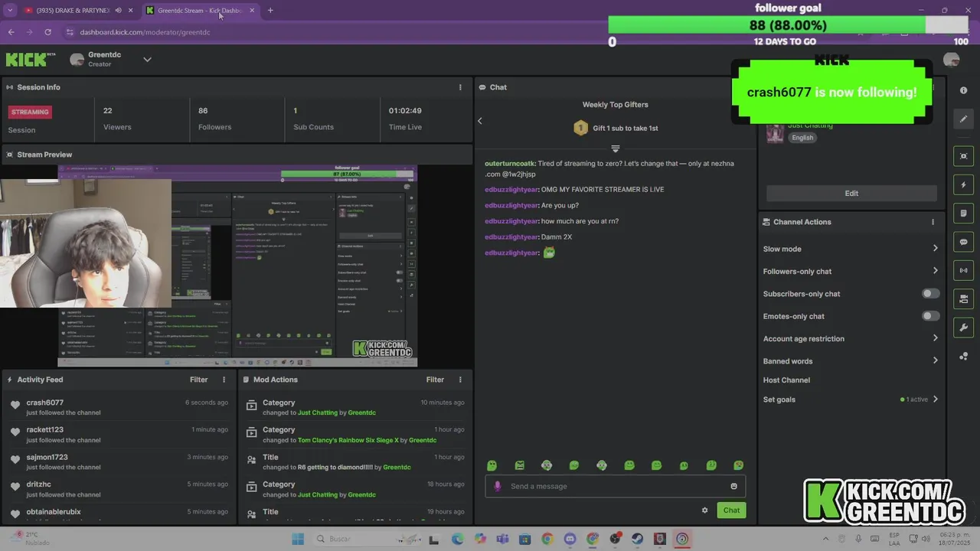
Task: Toggle Emotes-only chat switch
Action: (930, 316)
